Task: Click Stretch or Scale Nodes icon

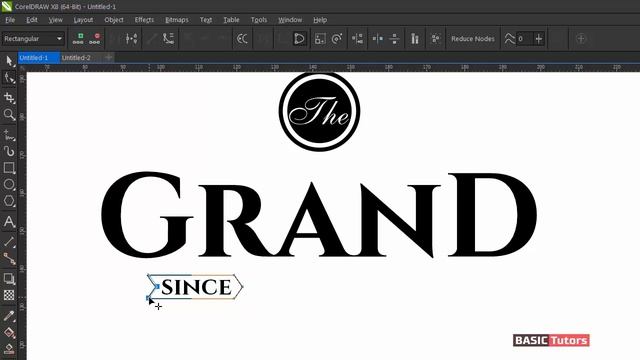Action: point(320,39)
